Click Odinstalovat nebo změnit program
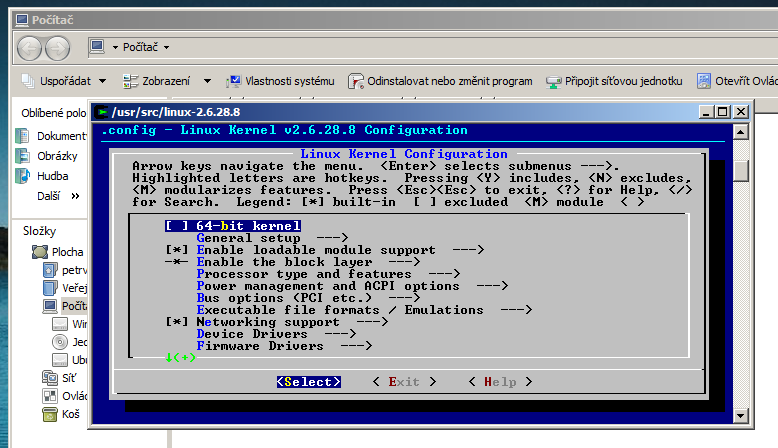Image resolution: width=778 pixels, height=448 pixels. (440, 81)
